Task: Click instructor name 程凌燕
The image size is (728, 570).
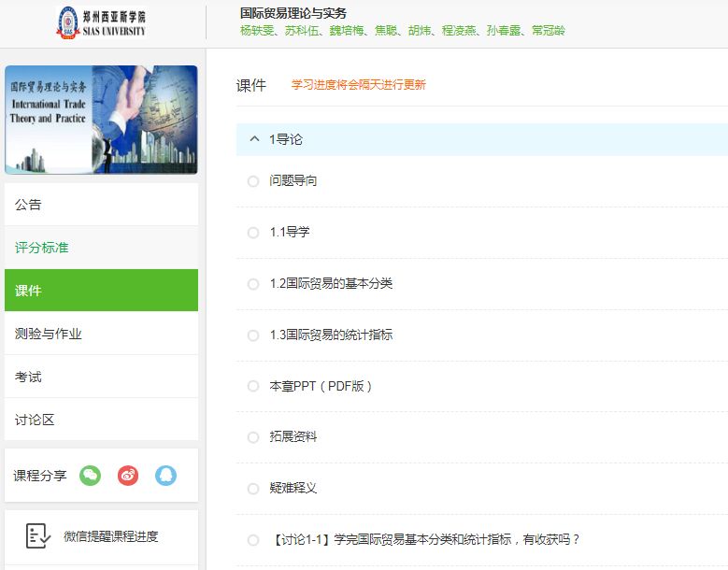Action: [459, 31]
